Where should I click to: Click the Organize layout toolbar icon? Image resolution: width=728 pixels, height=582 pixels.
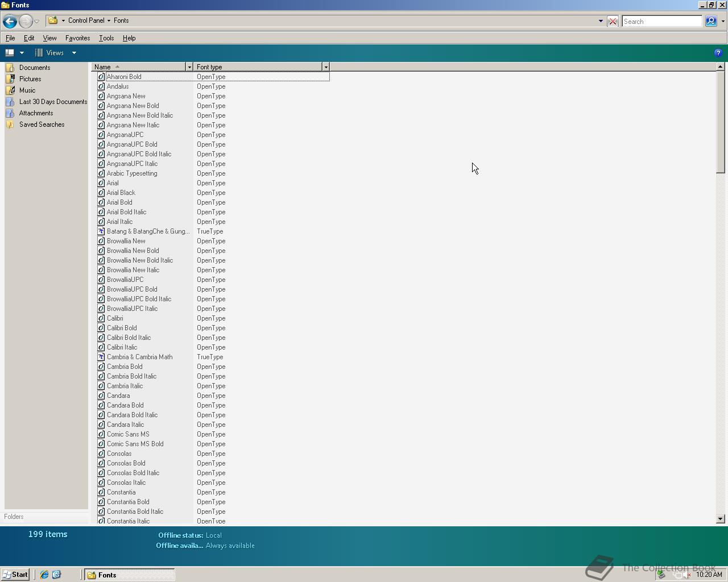[x=10, y=53]
